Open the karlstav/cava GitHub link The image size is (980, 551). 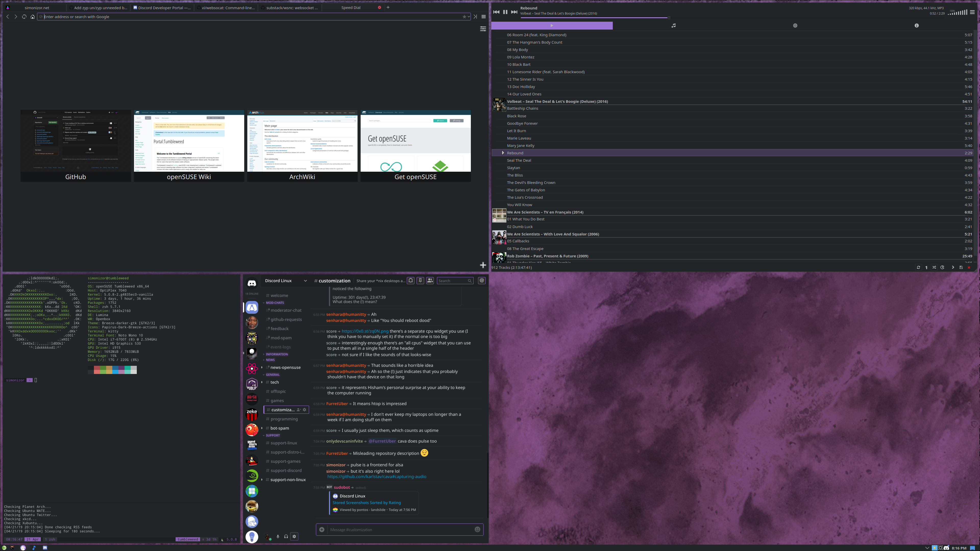coord(377,477)
